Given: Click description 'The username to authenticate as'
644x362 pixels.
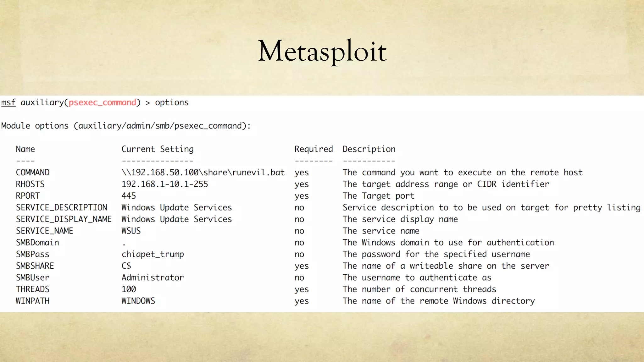Looking at the screenshot, I should (x=417, y=277).
